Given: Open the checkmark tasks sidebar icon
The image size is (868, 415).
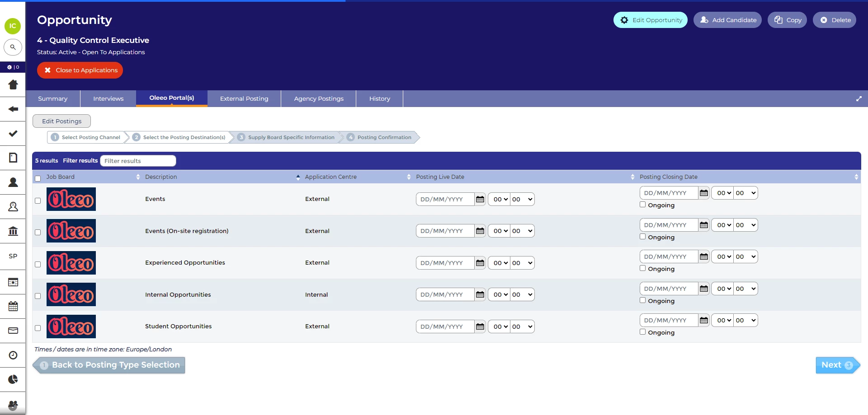Looking at the screenshot, I should point(13,133).
